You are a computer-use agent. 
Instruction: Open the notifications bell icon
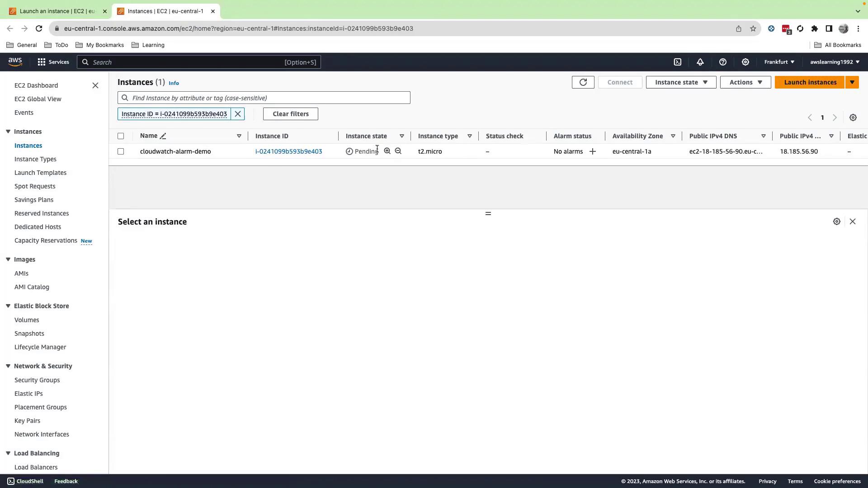click(x=700, y=62)
